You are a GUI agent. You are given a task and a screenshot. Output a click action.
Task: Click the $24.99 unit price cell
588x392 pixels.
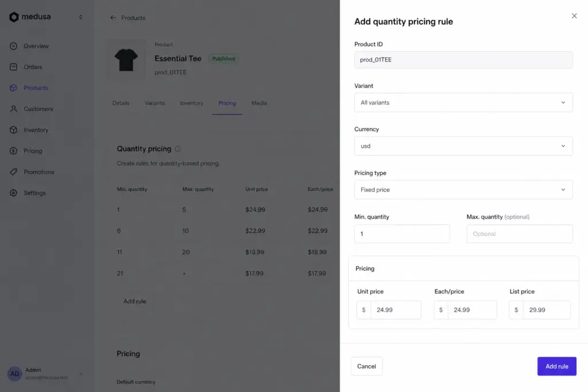255,209
